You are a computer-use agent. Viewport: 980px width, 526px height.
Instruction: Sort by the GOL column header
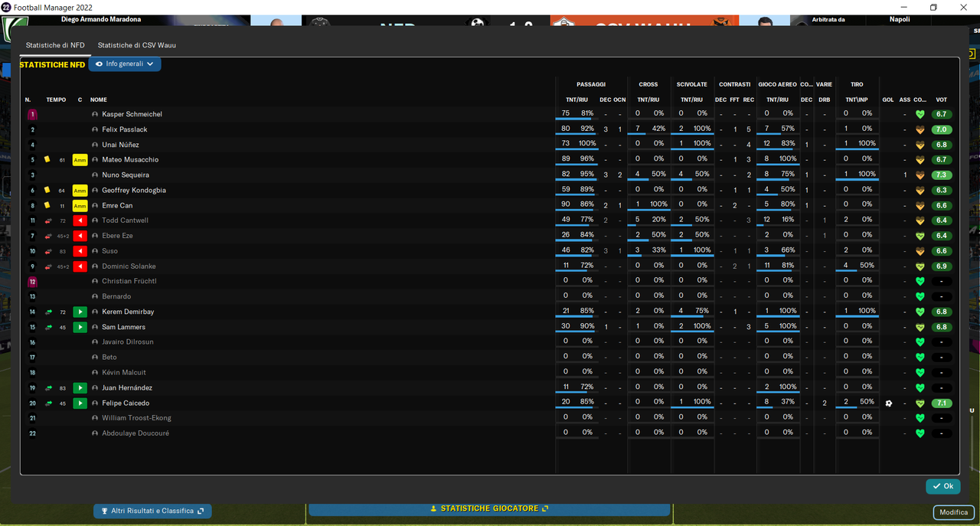888,100
